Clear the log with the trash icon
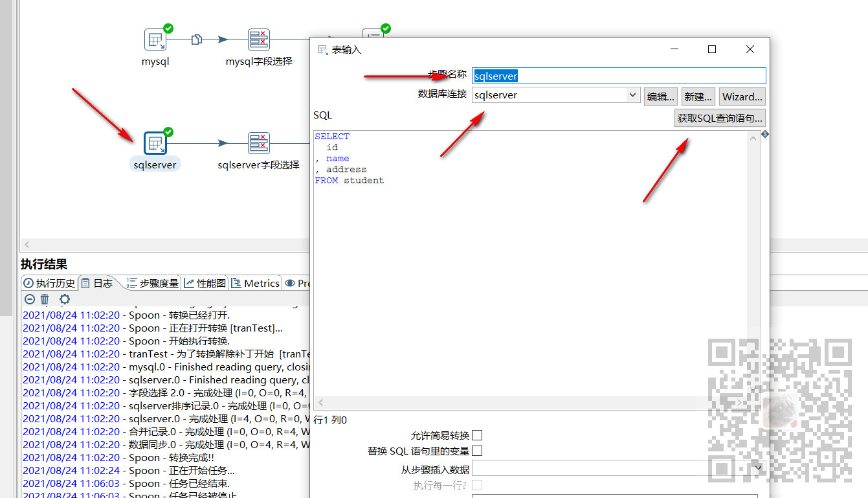The image size is (868, 498). pyautogui.click(x=45, y=299)
